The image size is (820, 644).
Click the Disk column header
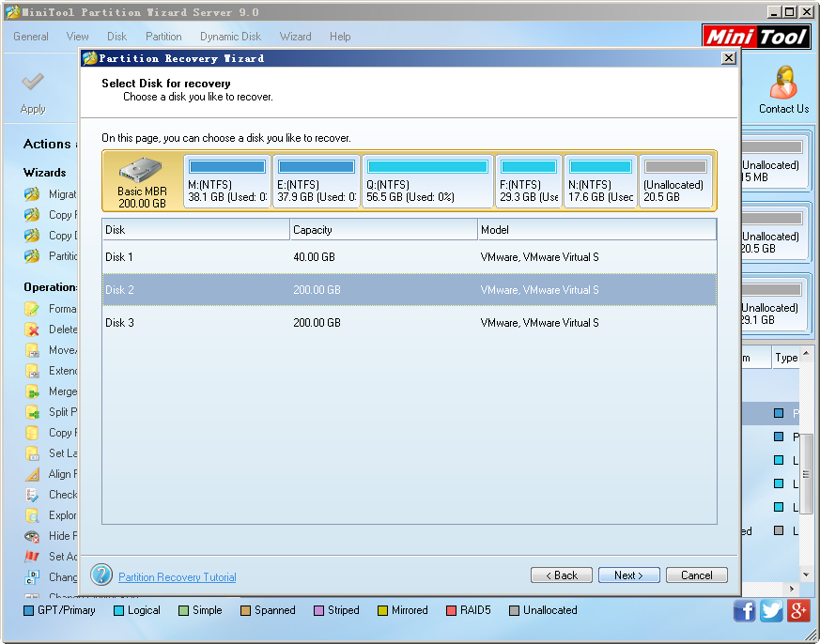(195, 229)
